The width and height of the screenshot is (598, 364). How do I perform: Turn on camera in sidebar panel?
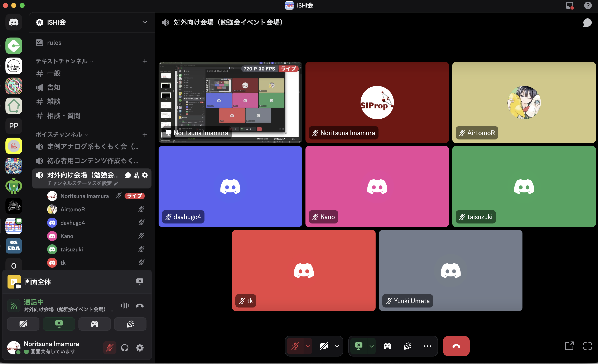[23, 324]
